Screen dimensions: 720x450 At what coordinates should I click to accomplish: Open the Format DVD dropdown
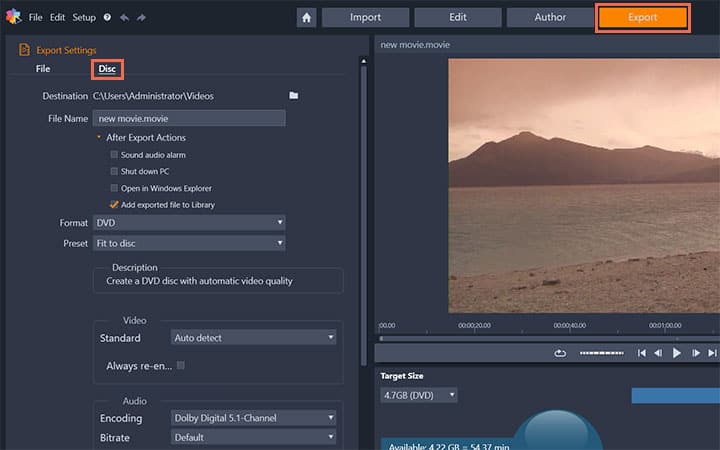(189, 223)
